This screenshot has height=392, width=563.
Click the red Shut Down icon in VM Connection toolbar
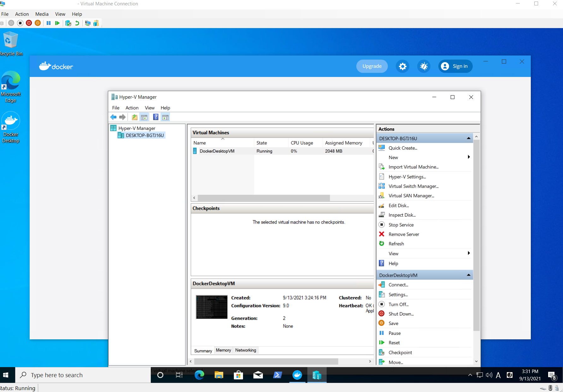point(29,23)
